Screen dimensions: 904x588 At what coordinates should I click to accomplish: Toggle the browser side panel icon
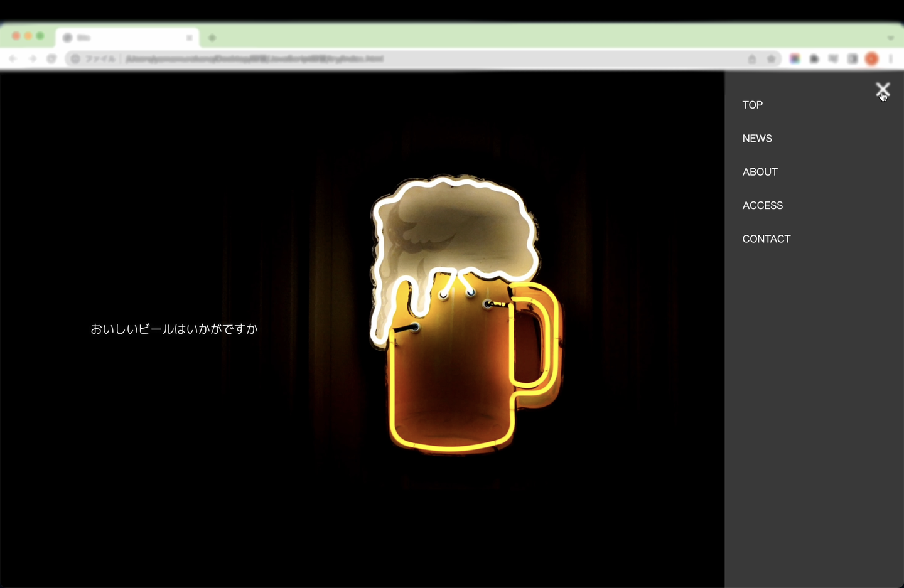pos(853,59)
